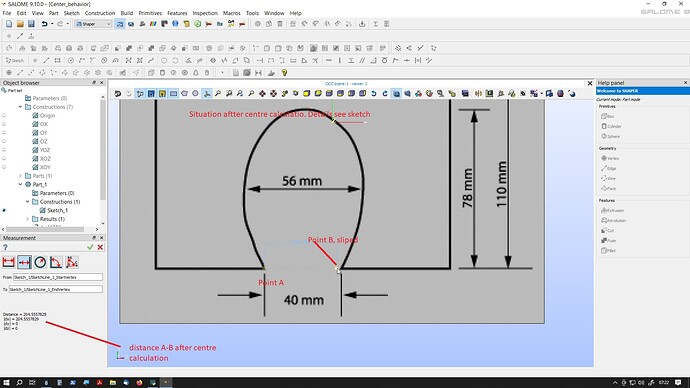Select the circle radius measurement icon

click(40, 262)
